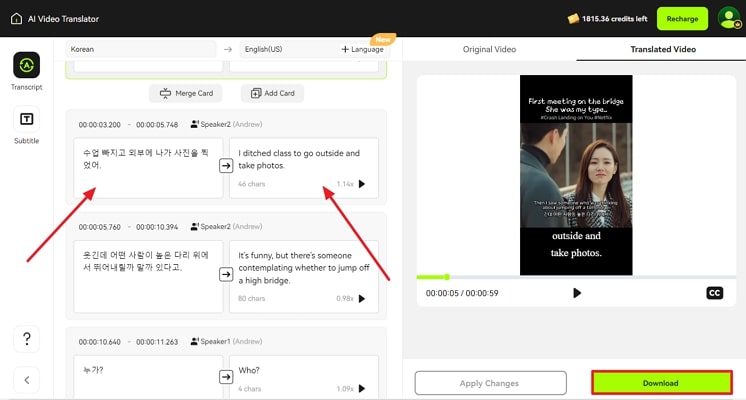Viewport: 746px width, 400px height.
Task: Play the translated video
Action: (577, 293)
